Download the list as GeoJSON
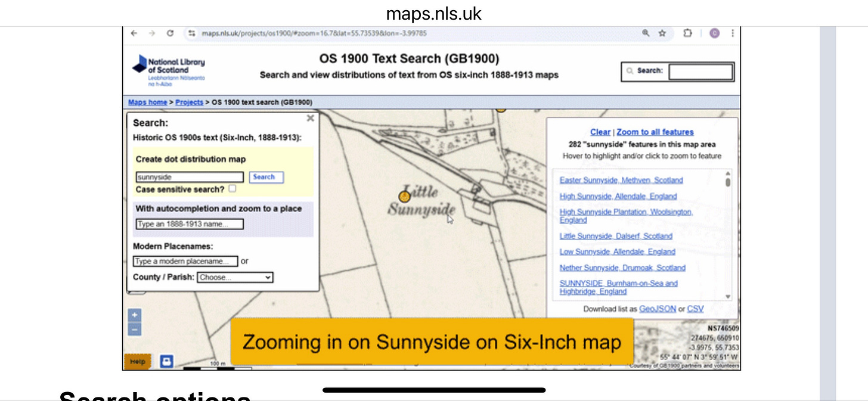868x401 pixels. [x=658, y=309]
